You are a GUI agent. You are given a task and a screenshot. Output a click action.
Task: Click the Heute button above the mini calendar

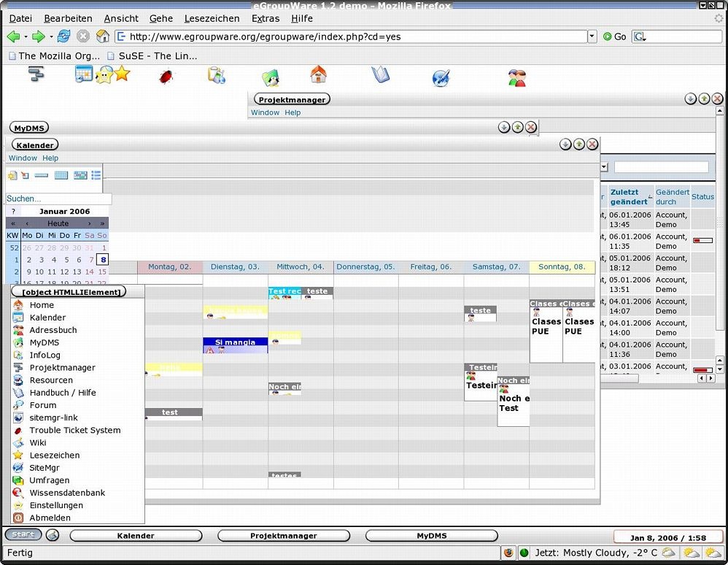(x=58, y=223)
